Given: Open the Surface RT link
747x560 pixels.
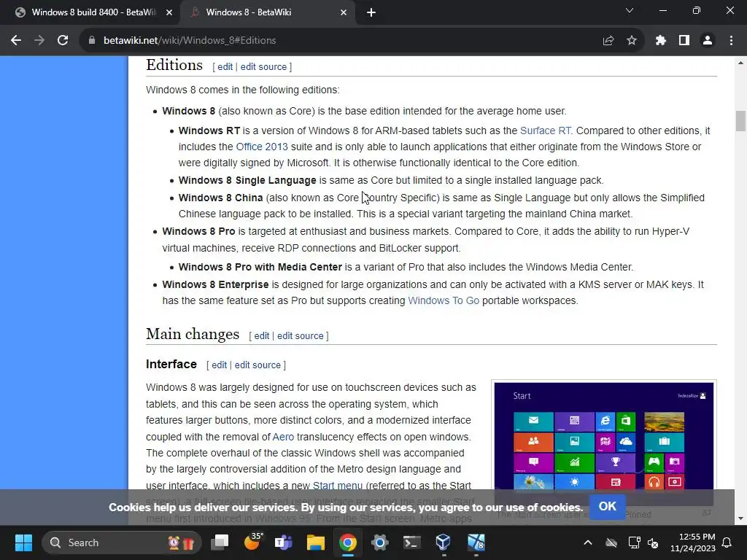Looking at the screenshot, I should point(545,131).
